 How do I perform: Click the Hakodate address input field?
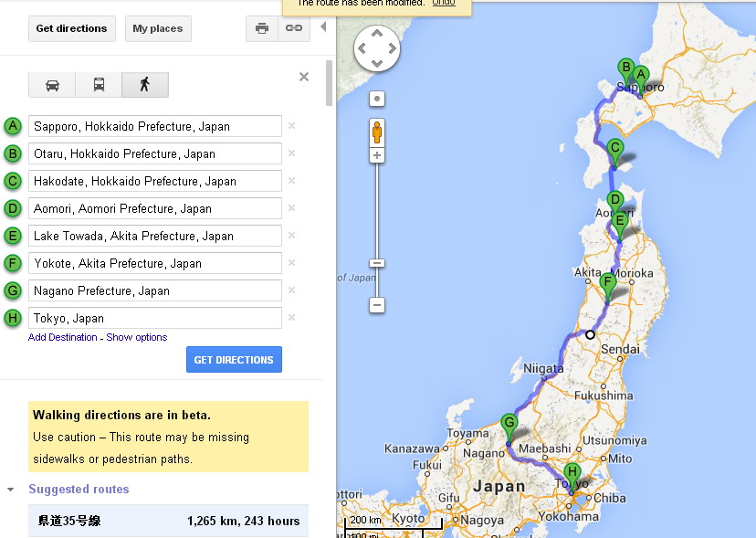click(155, 181)
